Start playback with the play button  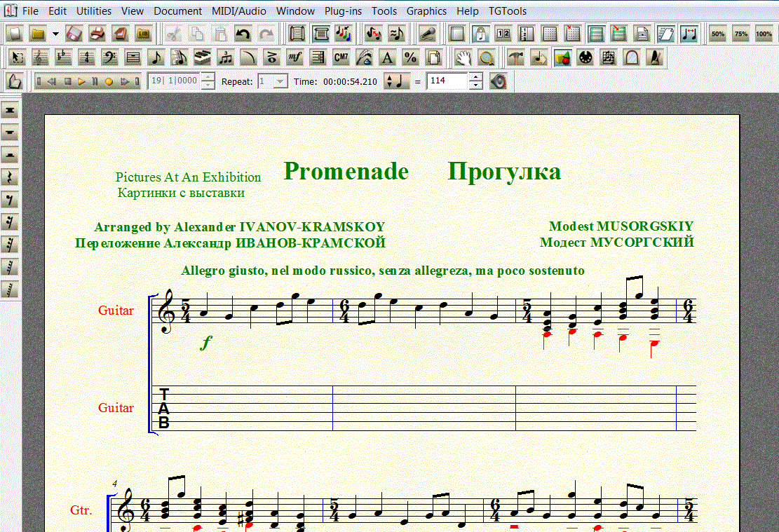[x=81, y=81]
